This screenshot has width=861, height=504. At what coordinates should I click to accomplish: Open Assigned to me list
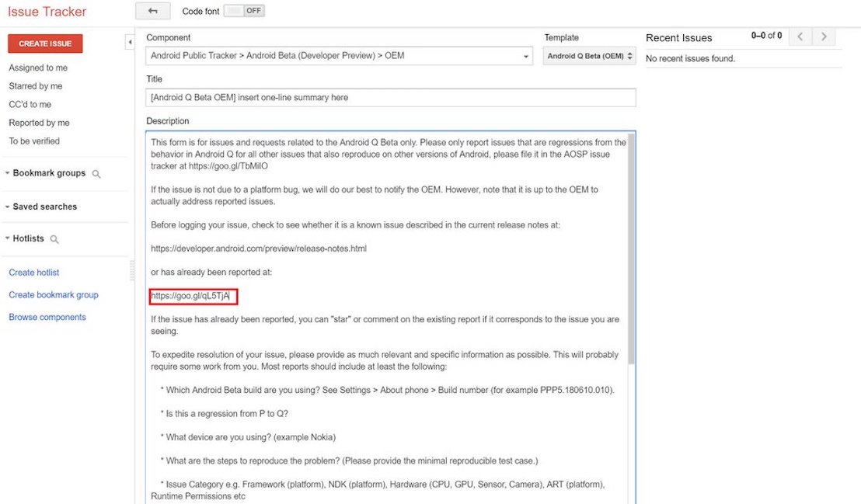coord(38,68)
